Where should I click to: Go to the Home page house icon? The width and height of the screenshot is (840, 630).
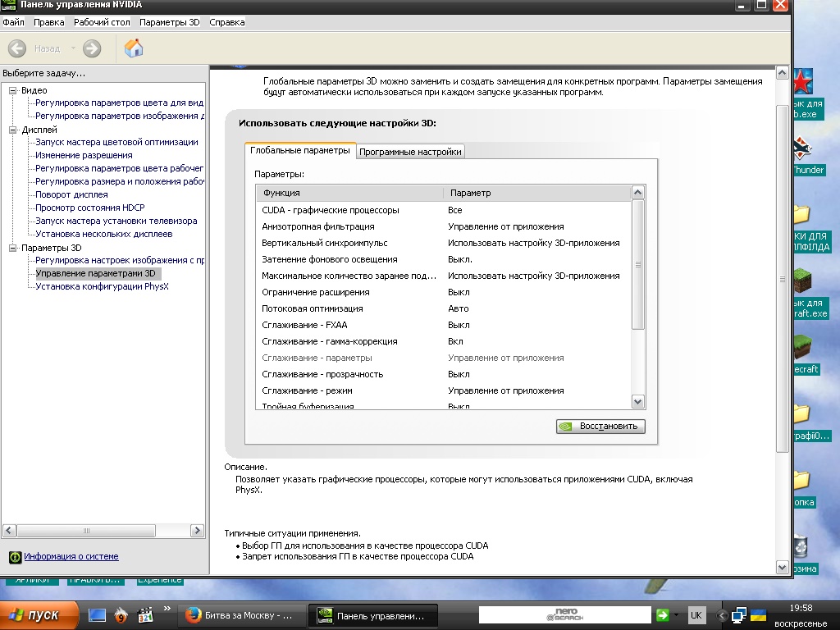tap(134, 48)
